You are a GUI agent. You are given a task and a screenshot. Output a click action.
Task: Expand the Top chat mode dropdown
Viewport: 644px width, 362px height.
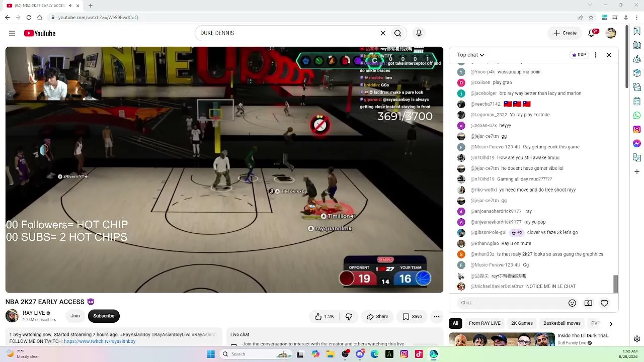(x=471, y=55)
